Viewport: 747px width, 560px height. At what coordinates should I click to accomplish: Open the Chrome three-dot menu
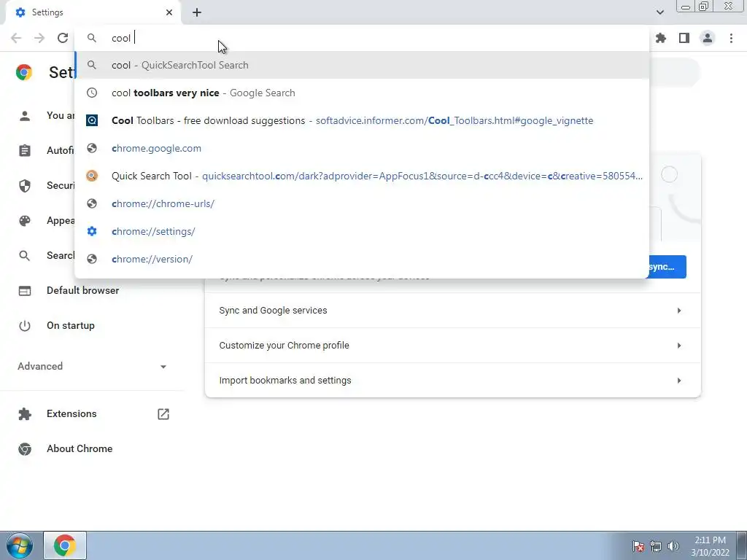click(x=731, y=38)
